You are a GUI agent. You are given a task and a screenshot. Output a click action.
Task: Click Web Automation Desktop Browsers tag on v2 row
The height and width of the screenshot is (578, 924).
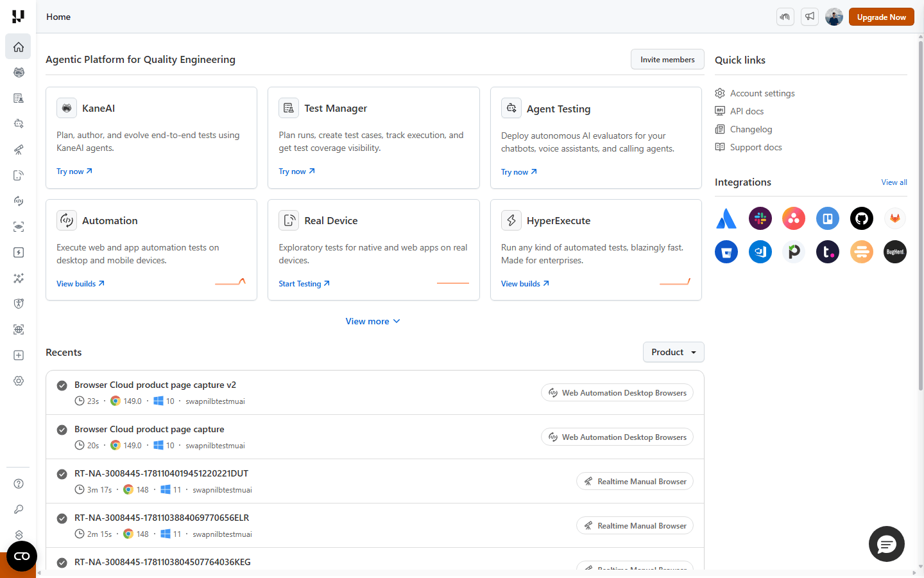pos(617,392)
